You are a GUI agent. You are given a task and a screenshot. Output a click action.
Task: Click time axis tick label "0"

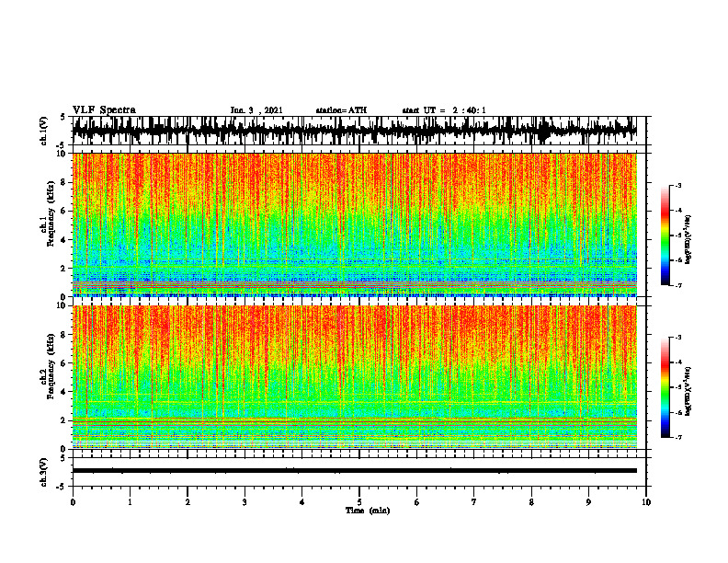[73, 502]
